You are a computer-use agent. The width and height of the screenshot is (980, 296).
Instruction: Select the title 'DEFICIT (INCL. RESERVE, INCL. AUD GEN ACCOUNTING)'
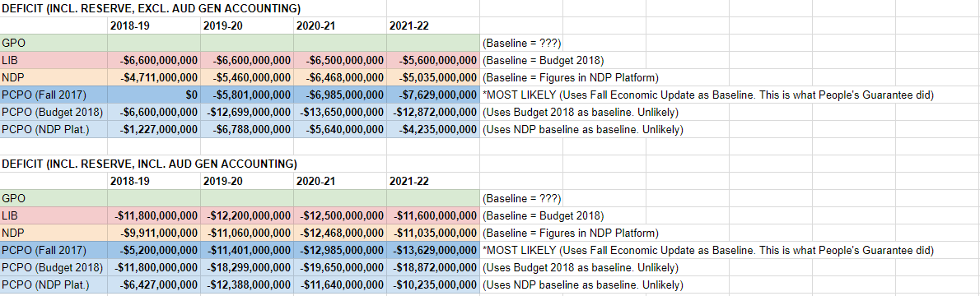(x=150, y=164)
